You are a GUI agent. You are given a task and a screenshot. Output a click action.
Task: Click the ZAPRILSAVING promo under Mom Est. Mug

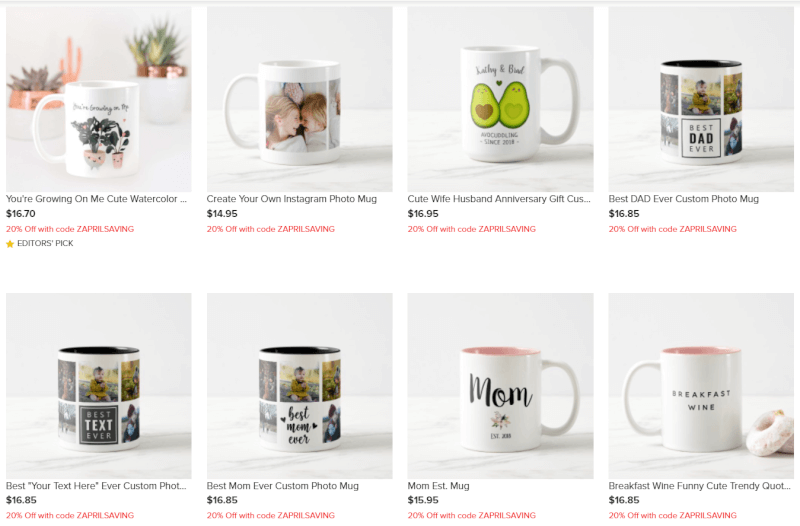coord(472,515)
